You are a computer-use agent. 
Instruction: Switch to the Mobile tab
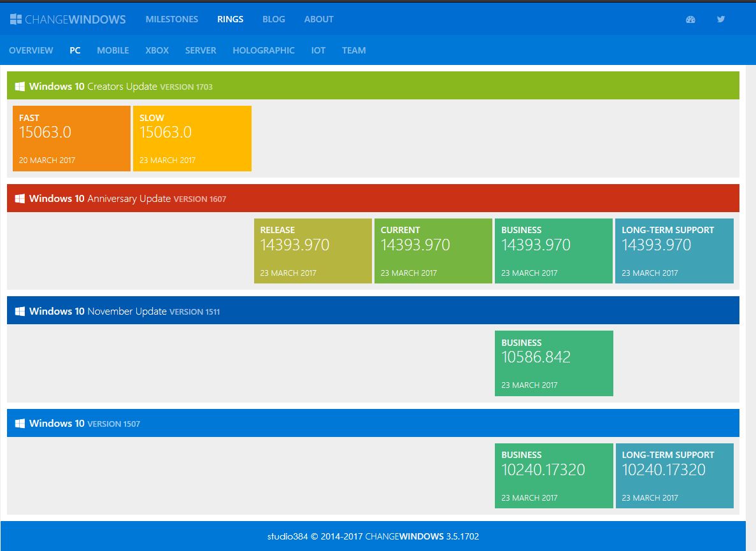point(113,50)
